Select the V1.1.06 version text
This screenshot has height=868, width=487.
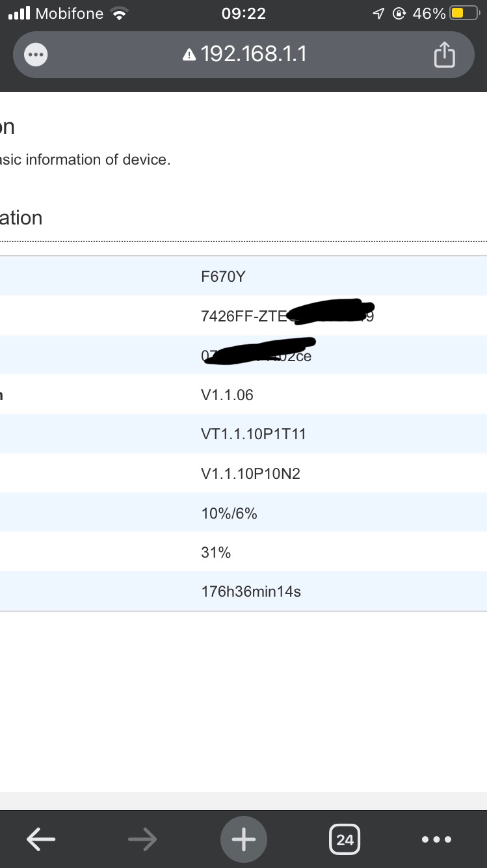[x=227, y=395]
